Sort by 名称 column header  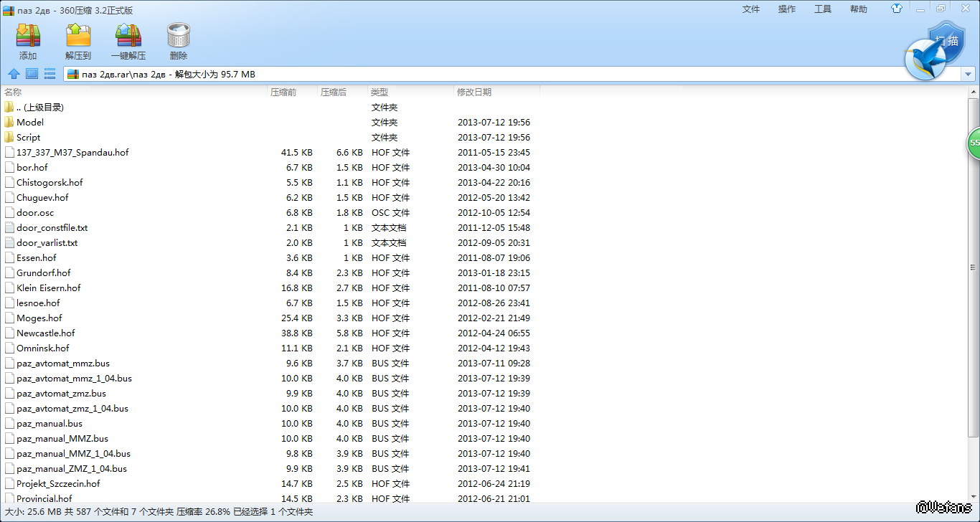pos(13,92)
